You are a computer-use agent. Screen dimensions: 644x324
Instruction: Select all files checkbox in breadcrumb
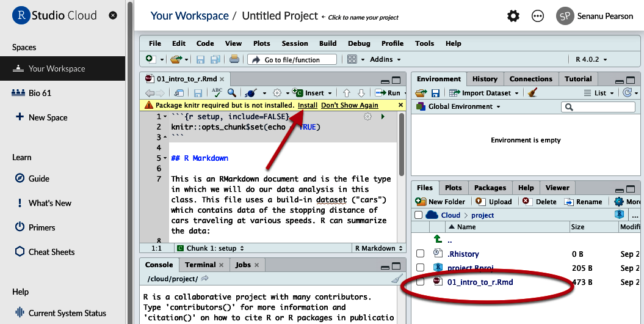(419, 215)
